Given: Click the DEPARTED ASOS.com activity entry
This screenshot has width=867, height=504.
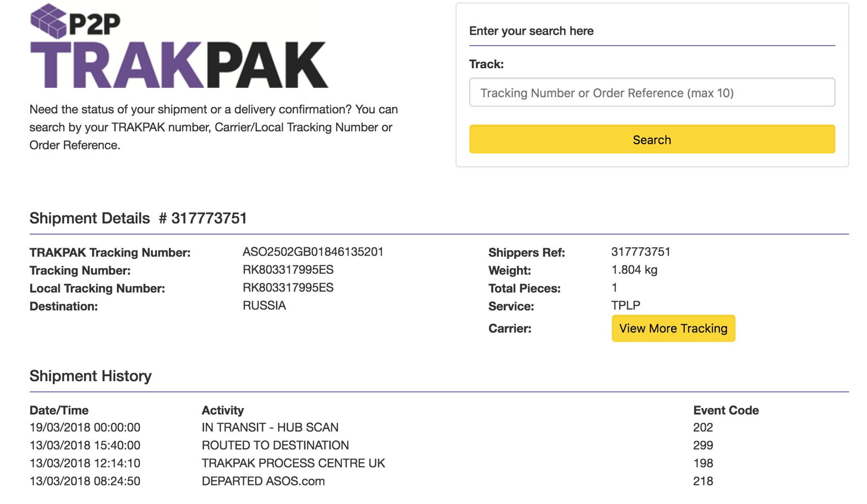Looking at the screenshot, I should 263,481.
